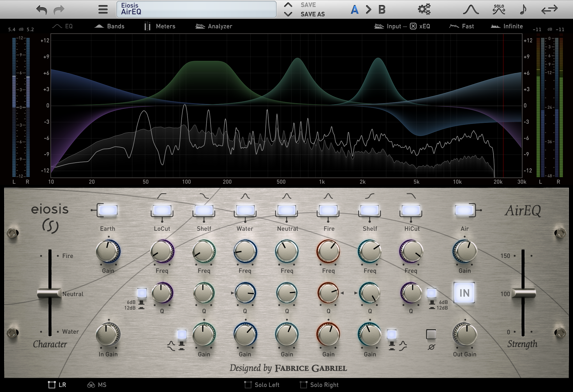
Task: Click the undo arrow icon
Action: click(x=41, y=10)
